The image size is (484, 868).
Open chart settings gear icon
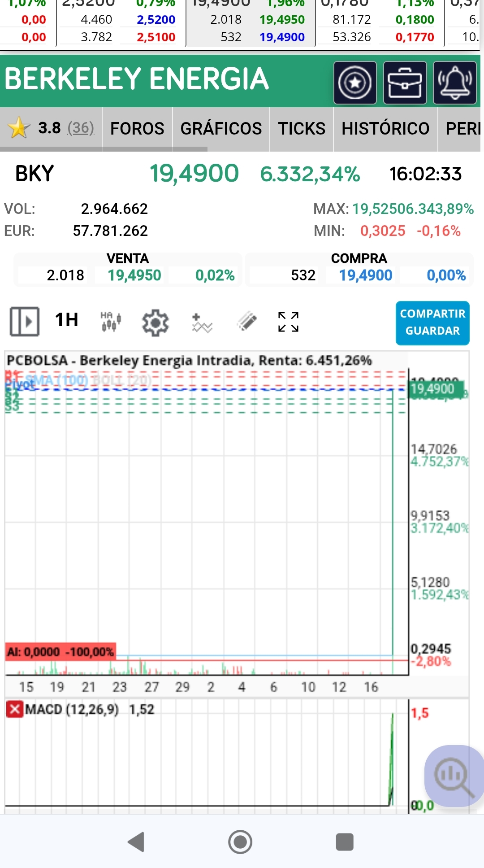click(x=155, y=322)
